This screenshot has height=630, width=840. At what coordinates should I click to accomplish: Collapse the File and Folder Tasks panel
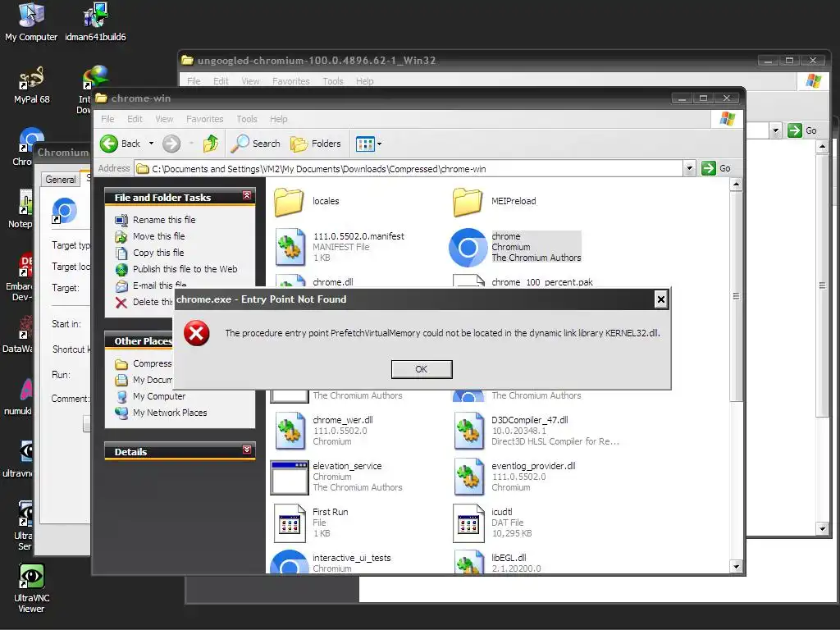click(246, 195)
